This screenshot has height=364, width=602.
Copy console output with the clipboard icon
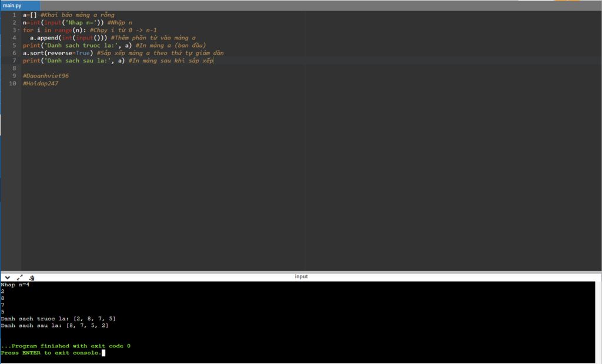click(32, 277)
